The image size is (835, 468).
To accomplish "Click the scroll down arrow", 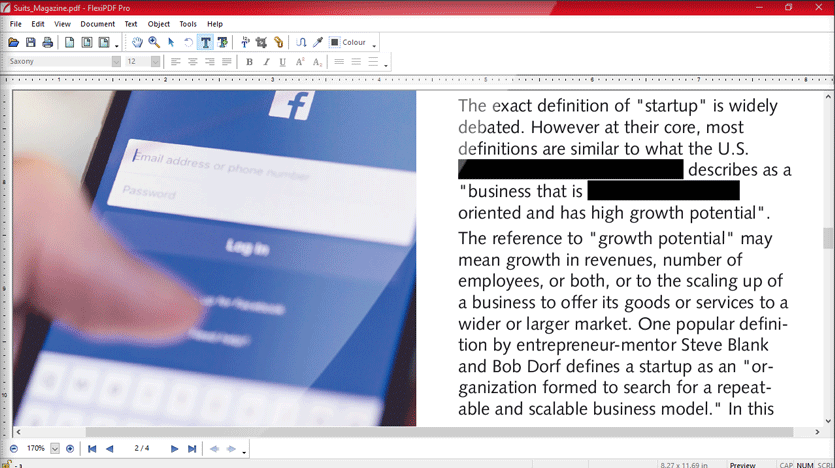I will coord(828,421).
